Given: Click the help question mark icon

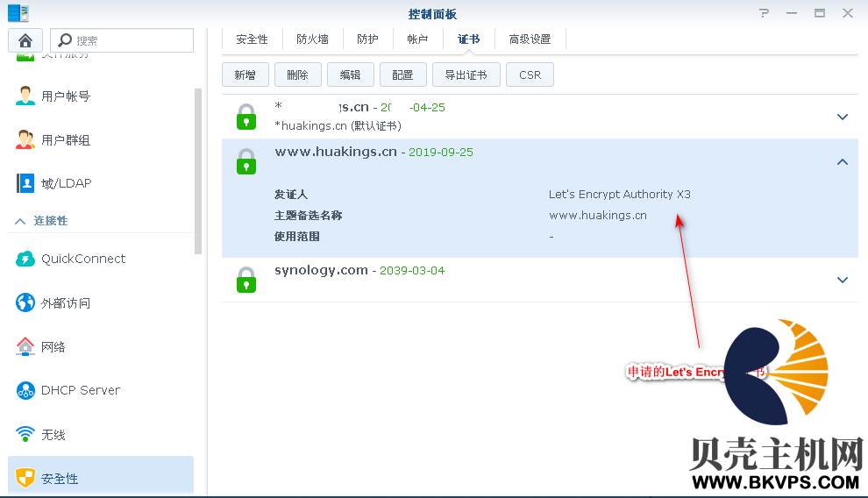Looking at the screenshot, I should pos(764,13).
